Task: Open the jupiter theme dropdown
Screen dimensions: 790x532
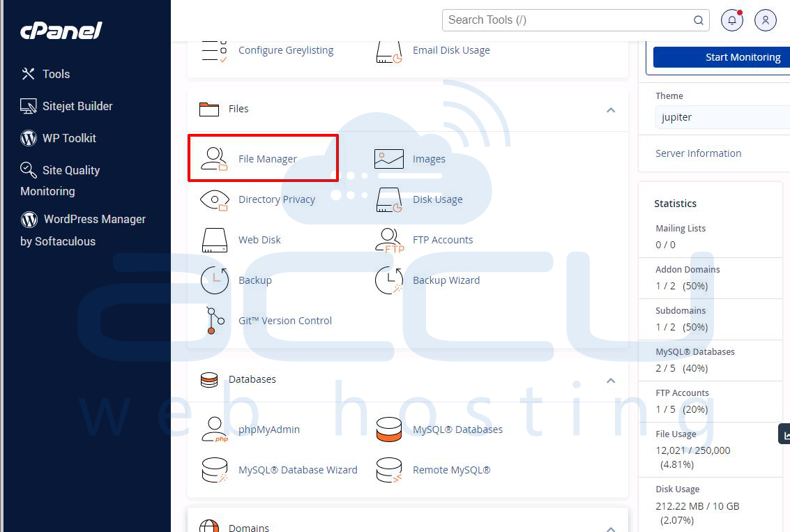Action: pos(722,117)
